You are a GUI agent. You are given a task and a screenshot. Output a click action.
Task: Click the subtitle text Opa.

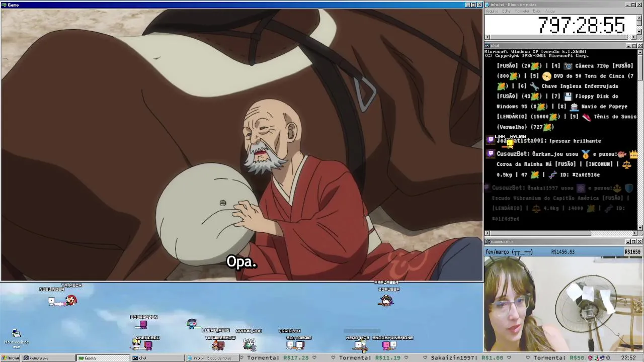pos(242,262)
